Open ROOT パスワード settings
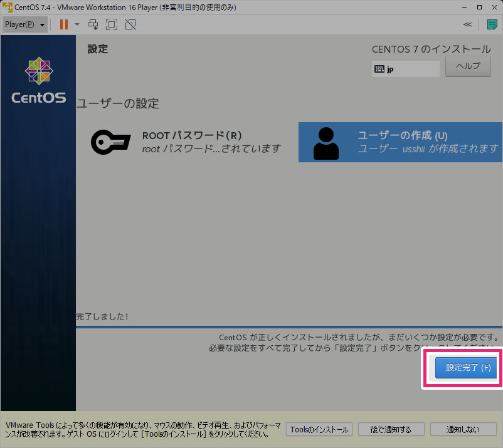Viewport: 503px width, 448px height. click(x=186, y=142)
